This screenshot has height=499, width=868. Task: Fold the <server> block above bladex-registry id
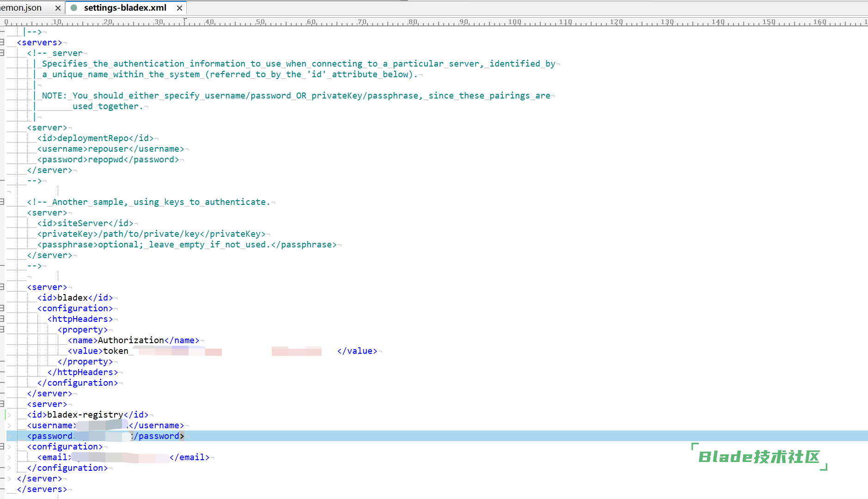(x=2, y=404)
